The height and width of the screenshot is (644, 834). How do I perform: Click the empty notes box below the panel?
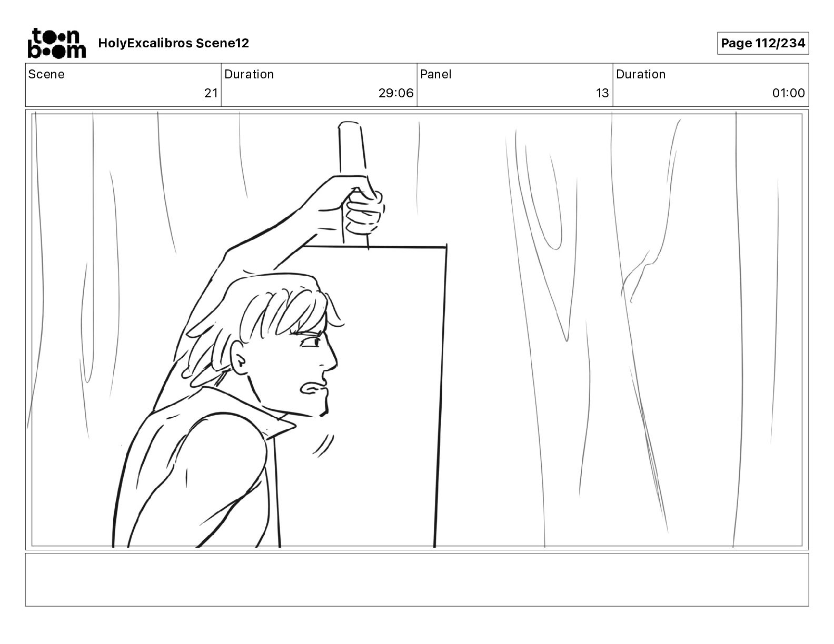click(x=417, y=579)
